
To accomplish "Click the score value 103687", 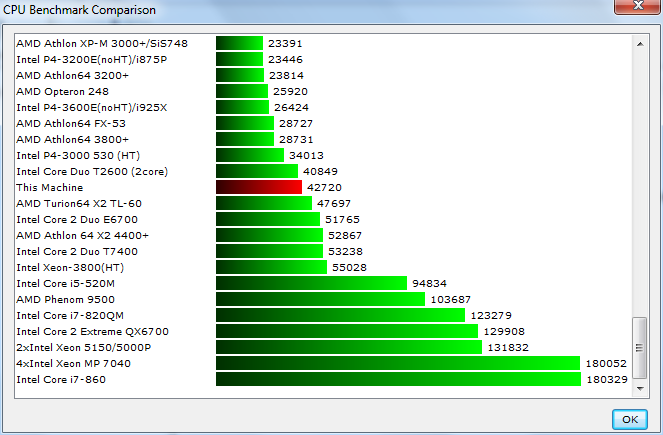I will point(450,299).
